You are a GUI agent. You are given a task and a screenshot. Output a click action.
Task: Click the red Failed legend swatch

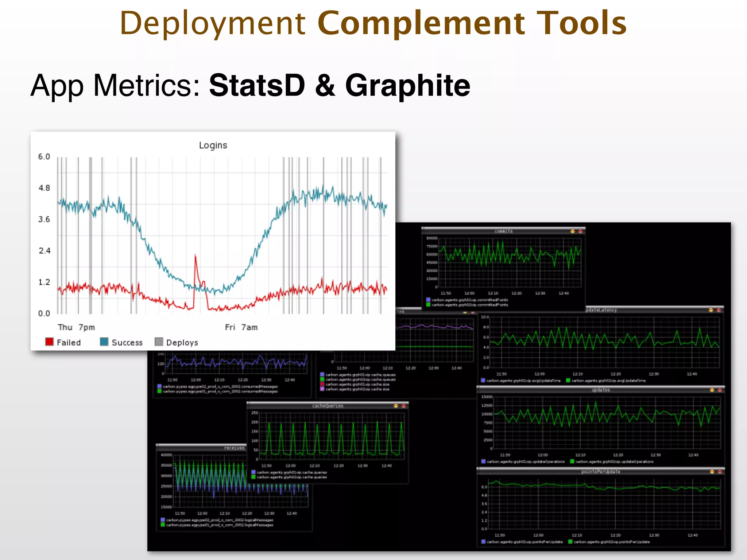49,342
